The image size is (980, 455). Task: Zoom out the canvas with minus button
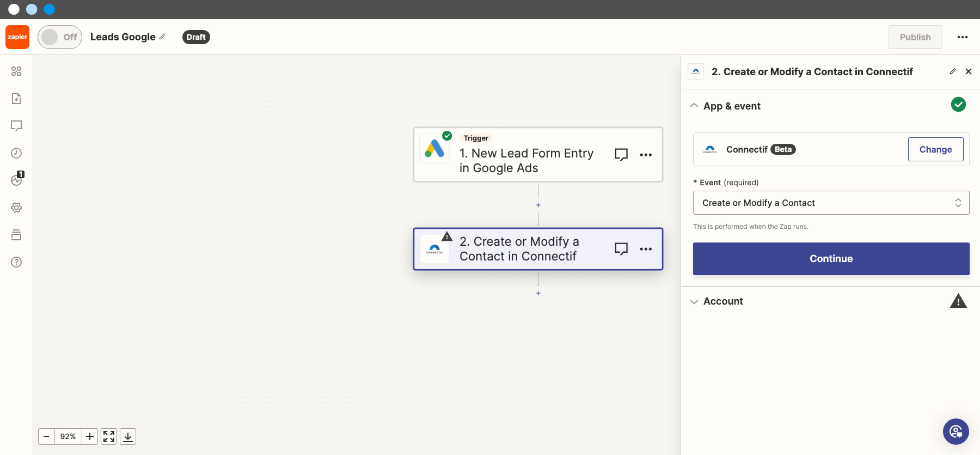(x=46, y=436)
